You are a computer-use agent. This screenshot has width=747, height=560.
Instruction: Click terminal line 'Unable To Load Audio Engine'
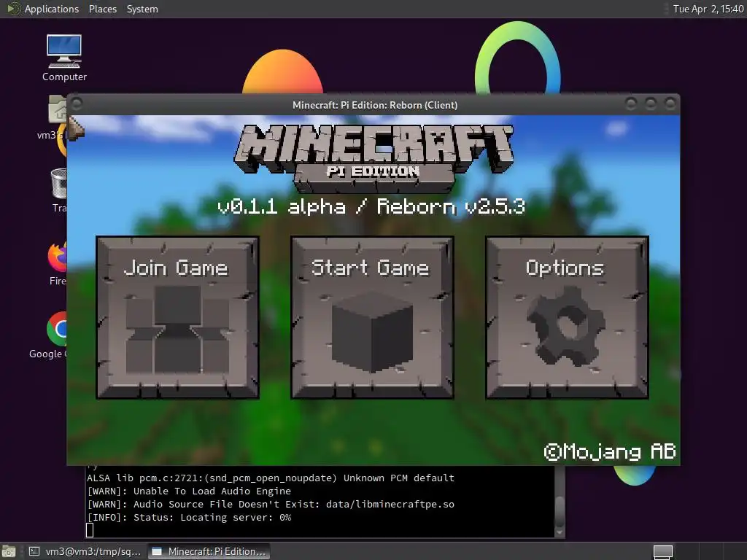coord(189,491)
